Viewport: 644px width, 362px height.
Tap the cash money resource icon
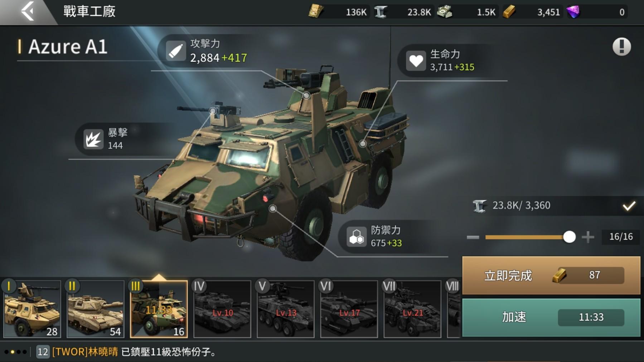point(445,12)
